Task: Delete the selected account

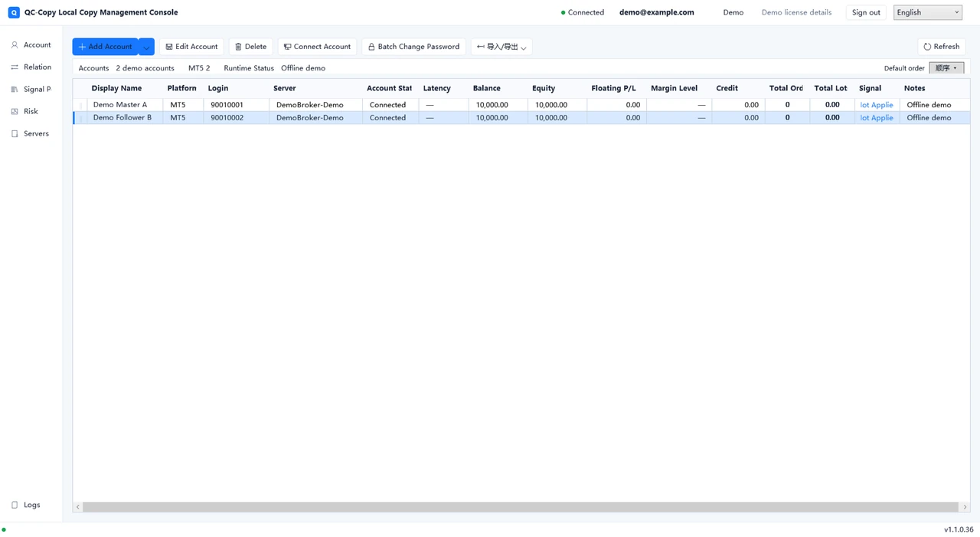Action: [x=250, y=47]
